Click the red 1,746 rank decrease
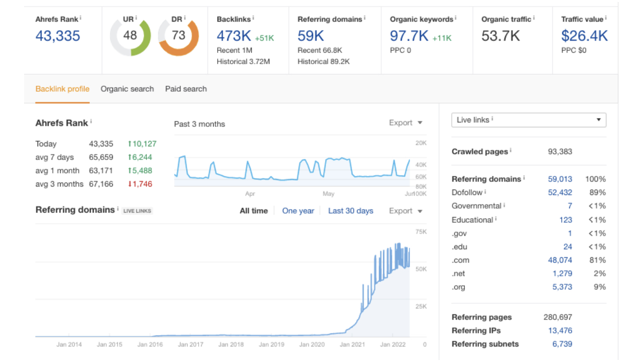This screenshot has height=361, width=644. (x=140, y=185)
